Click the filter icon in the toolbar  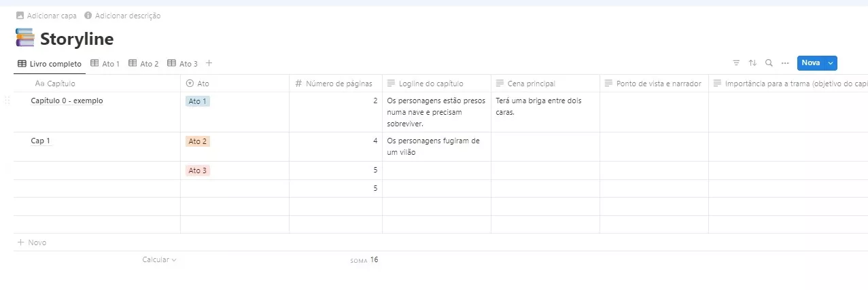736,63
